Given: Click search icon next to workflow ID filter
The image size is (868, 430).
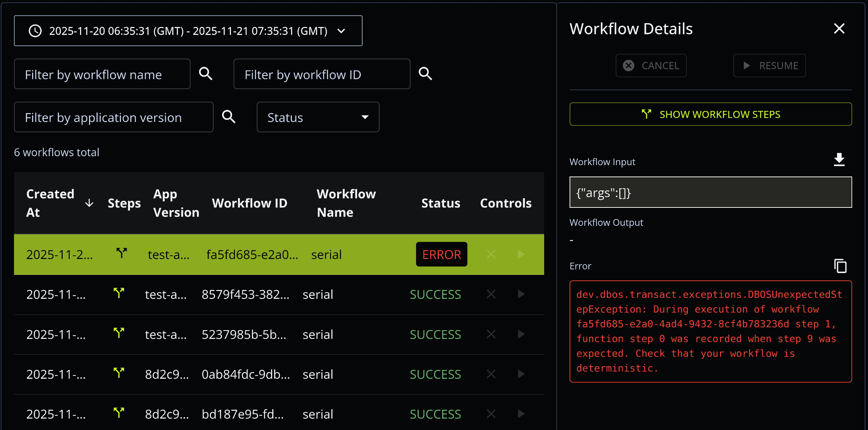Looking at the screenshot, I should (x=425, y=74).
